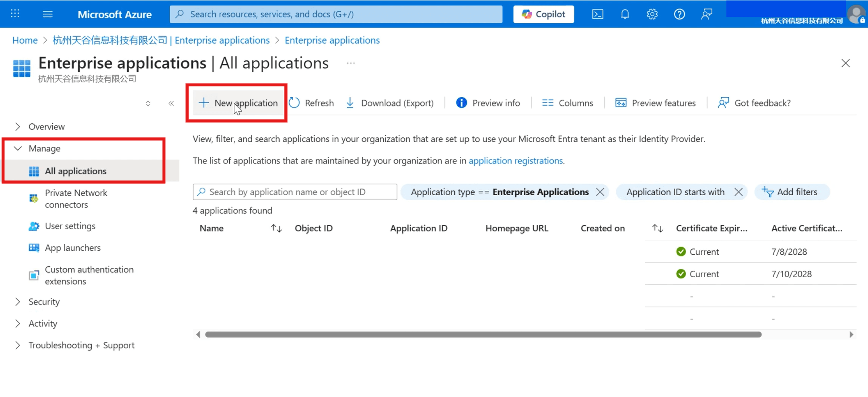Click the Certificate Expiry column header

[x=712, y=228]
